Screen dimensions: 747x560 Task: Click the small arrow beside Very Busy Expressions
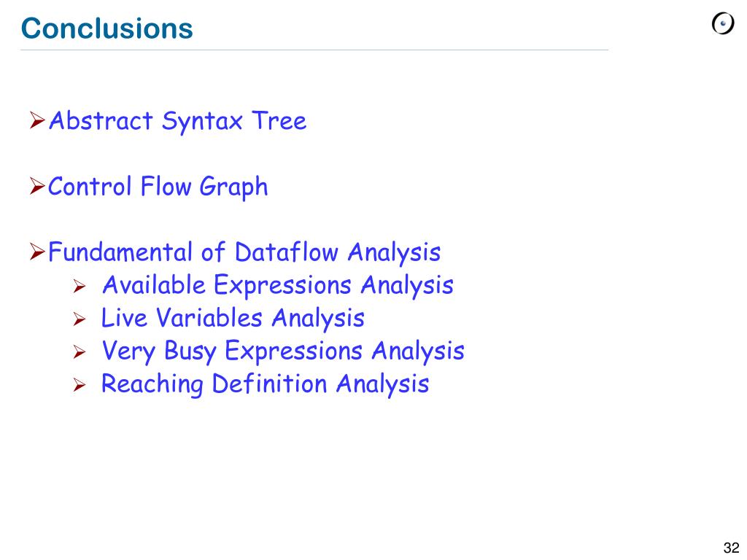click(79, 351)
